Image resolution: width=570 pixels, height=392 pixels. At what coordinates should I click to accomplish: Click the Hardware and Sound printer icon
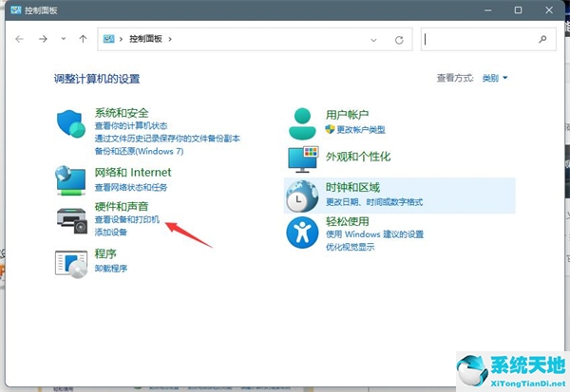click(71, 218)
